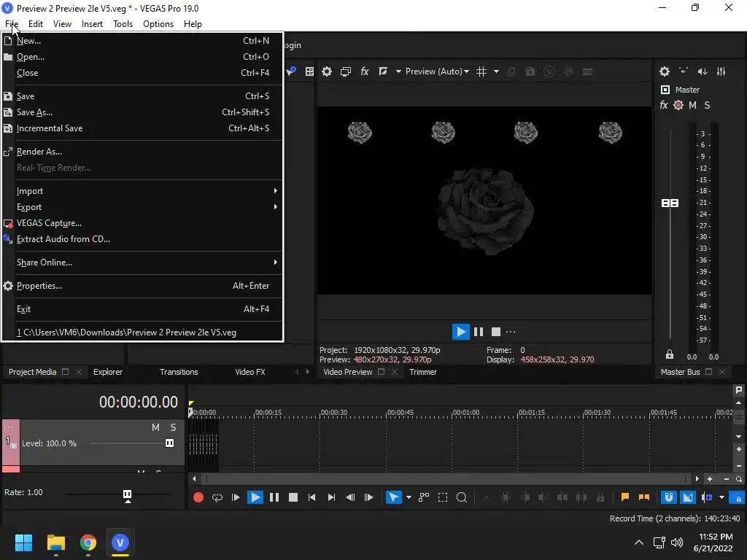The width and height of the screenshot is (747, 560).
Task: Toggle Lock Envelopes to Events
Action: click(x=738, y=497)
